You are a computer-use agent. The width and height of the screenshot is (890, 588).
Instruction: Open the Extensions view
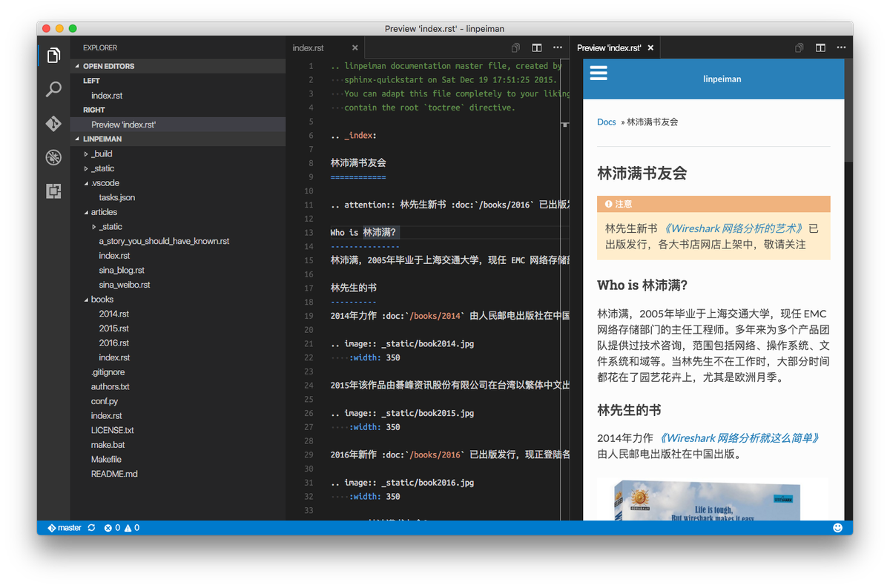(53, 191)
